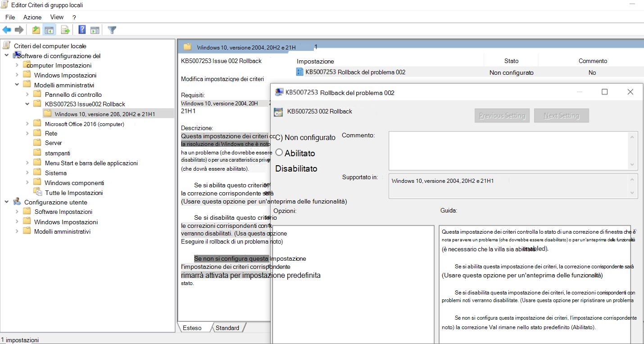Click the Opzioni pane area

[353, 284]
